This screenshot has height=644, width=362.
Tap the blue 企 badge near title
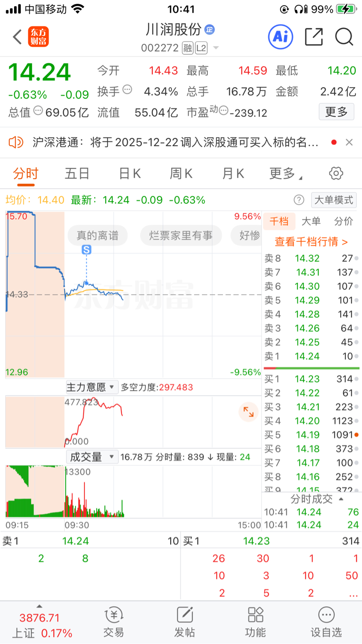coord(209,30)
